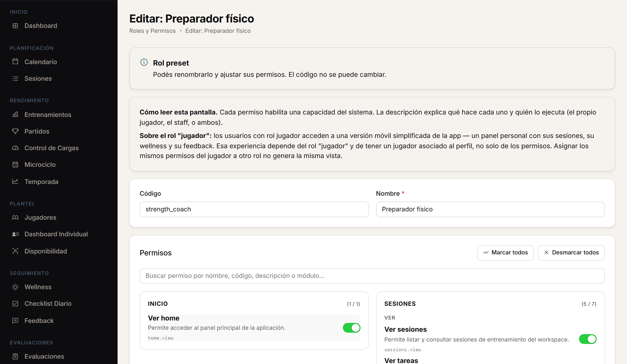Click the home.view permission code
Image resolution: width=627 pixels, height=364 pixels.
[x=160, y=338]
